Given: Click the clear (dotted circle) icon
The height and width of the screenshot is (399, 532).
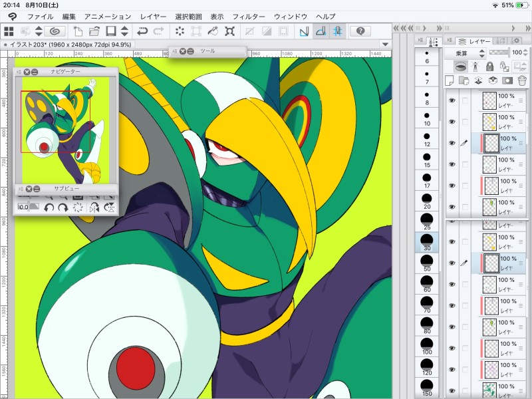Looking at the screenshot, I should pyautogui.click(x=180, y=31).
